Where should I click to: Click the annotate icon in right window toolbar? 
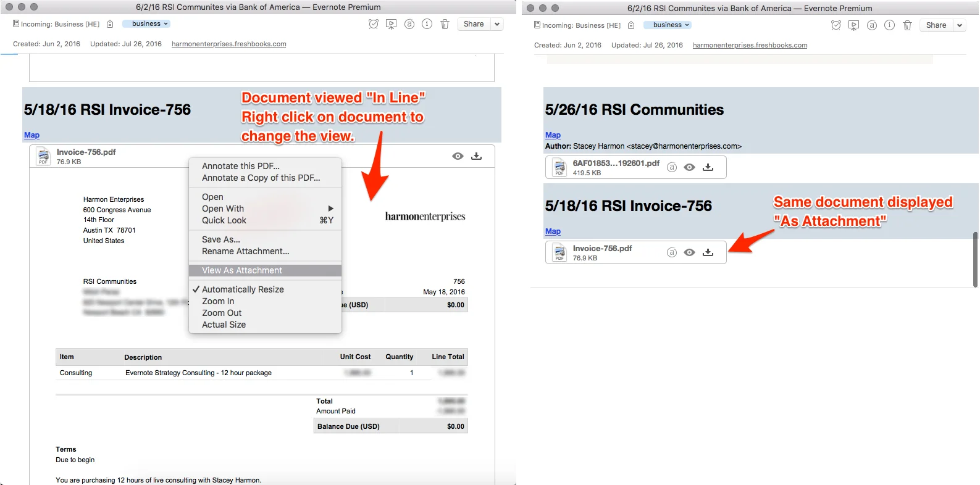tap(872, 25)
